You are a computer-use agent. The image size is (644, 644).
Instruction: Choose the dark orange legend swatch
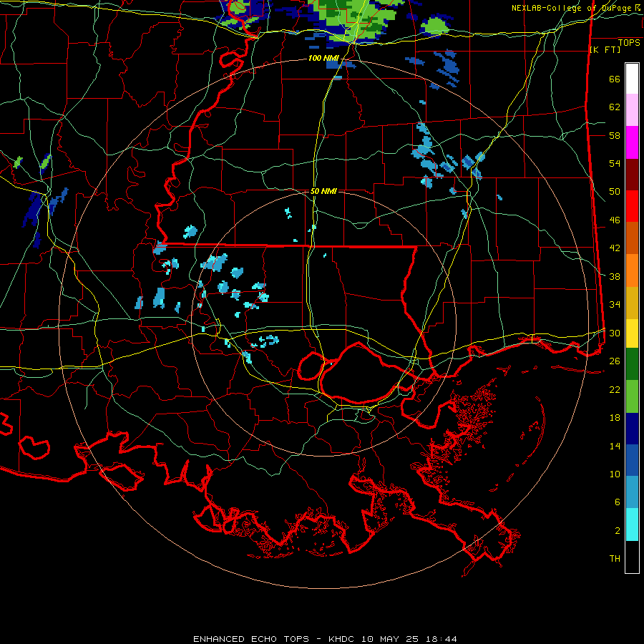[x=632, y=238]
